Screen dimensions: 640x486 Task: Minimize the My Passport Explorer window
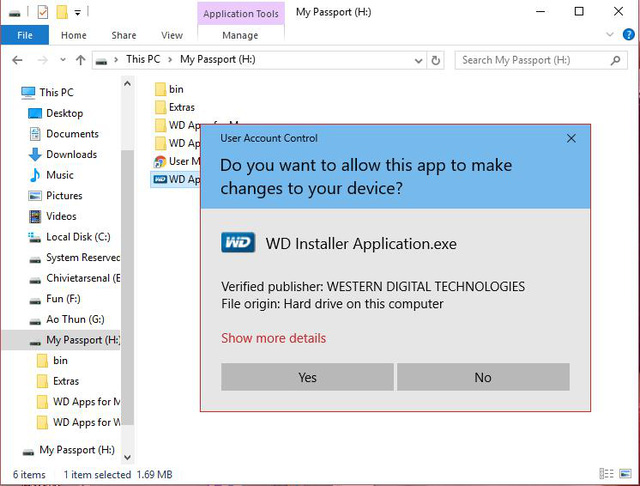(540, 11)
